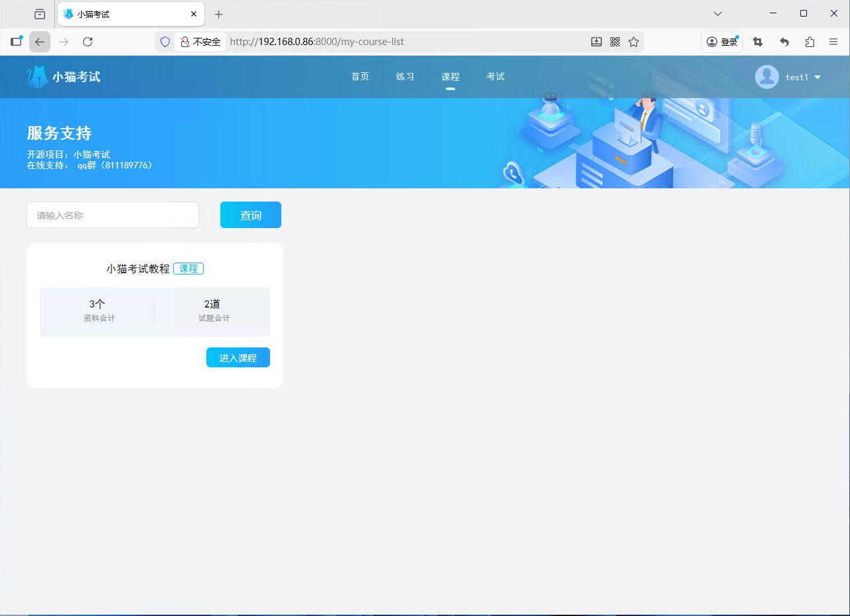Viewport: 850px width, 616px height.
Task: Click the 进入课程 button
Action: pyautogui.click(x=238, y=357)
